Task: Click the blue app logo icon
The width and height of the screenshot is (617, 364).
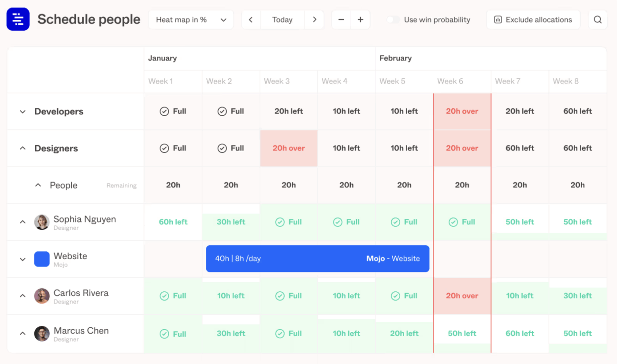Action: 18,19
